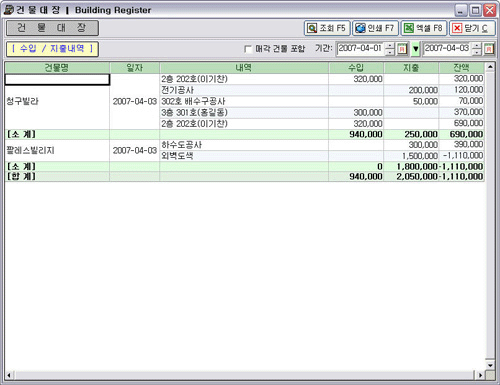Click the 내역 column header
500x385 pixels.
(x=244, y=68)
